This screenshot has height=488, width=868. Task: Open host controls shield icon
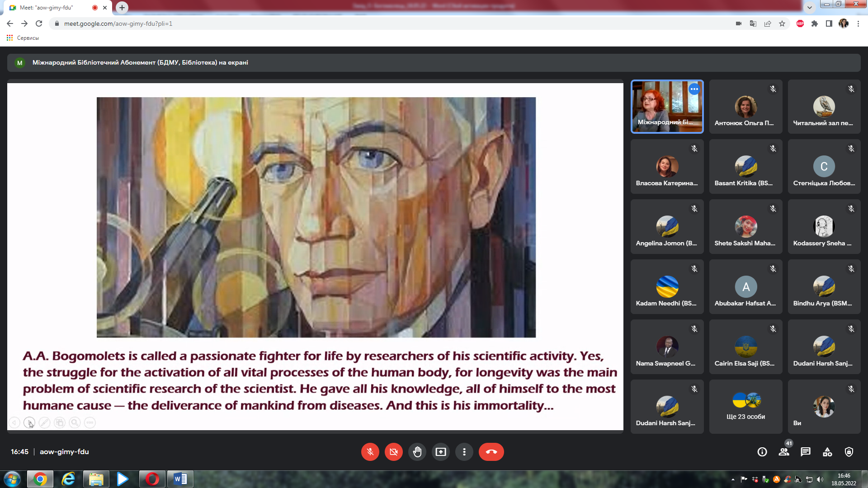coord(849,452)
